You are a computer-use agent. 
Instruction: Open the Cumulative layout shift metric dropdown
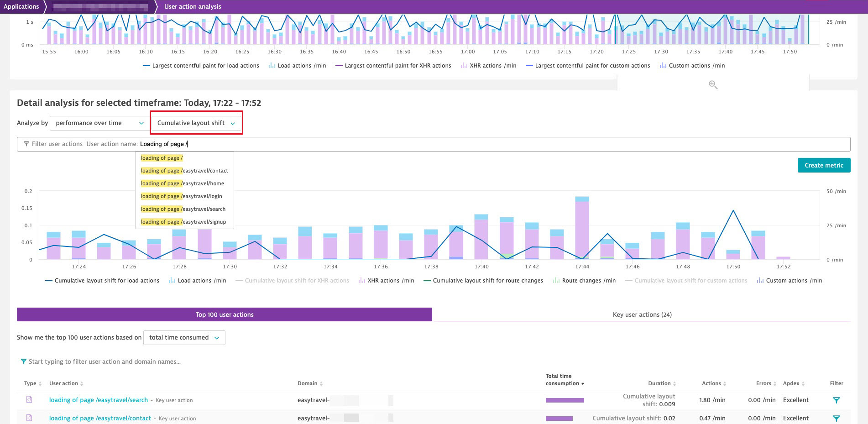tap(196, 123)
